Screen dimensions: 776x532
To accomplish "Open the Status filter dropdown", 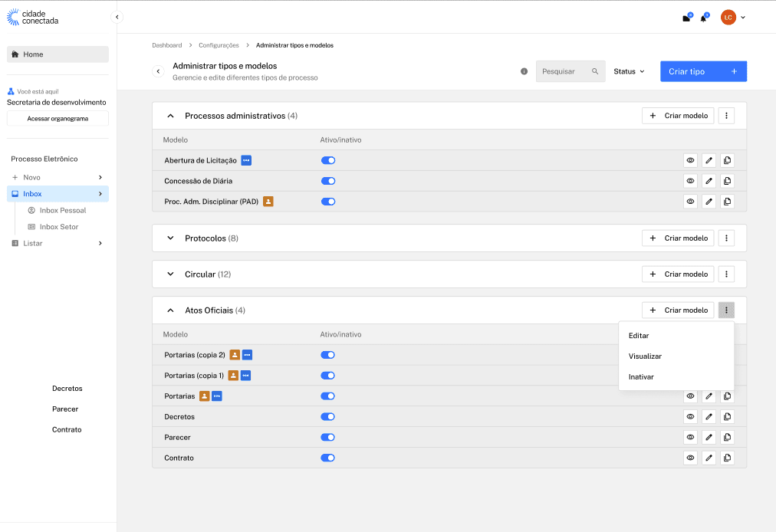I will click(x=629, y=71).
